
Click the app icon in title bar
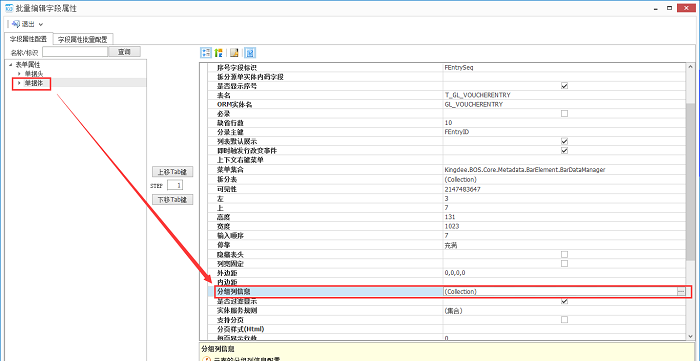[8, 8]
